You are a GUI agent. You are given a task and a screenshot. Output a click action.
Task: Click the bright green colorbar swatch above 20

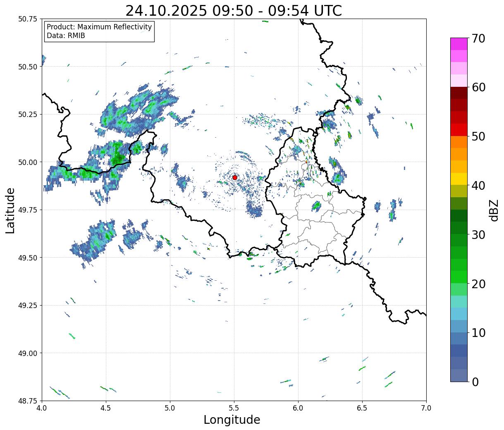pos(459,277)
